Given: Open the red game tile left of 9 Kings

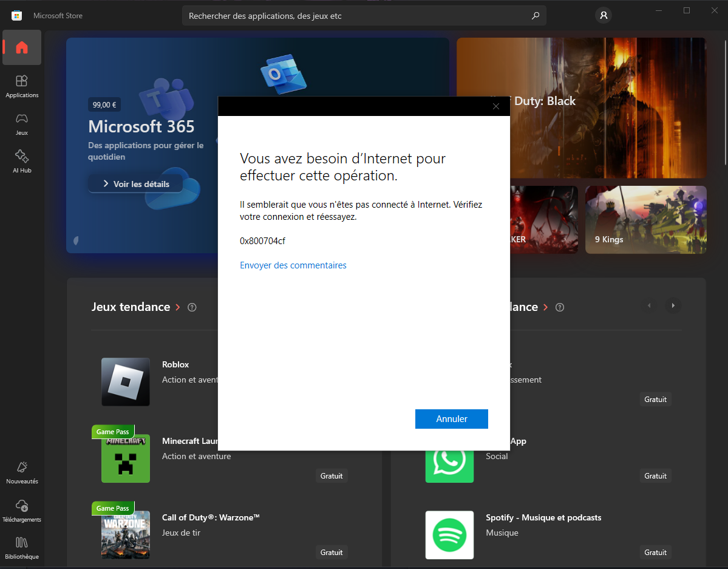Looking at the screenshot, I should pyautogui.click(x=544, y=220).
